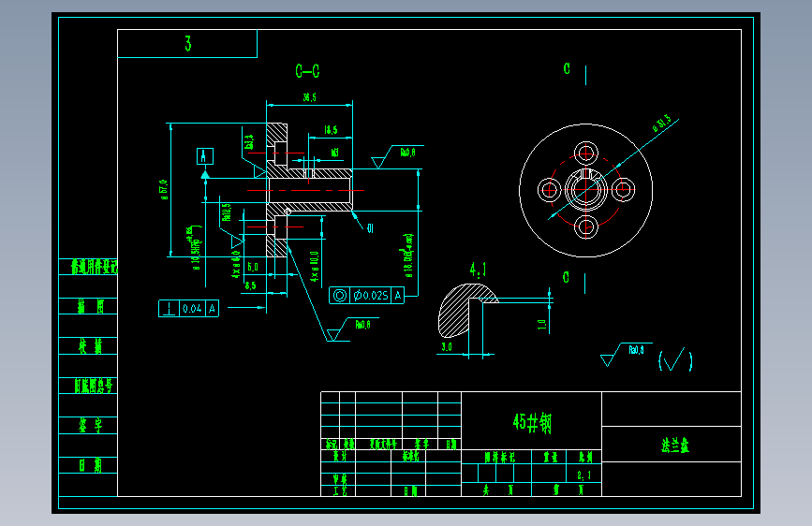This screenshot has height=526, width=812.
Task: Click the number 3 in the corner box
Action: (x=188, y=43)
